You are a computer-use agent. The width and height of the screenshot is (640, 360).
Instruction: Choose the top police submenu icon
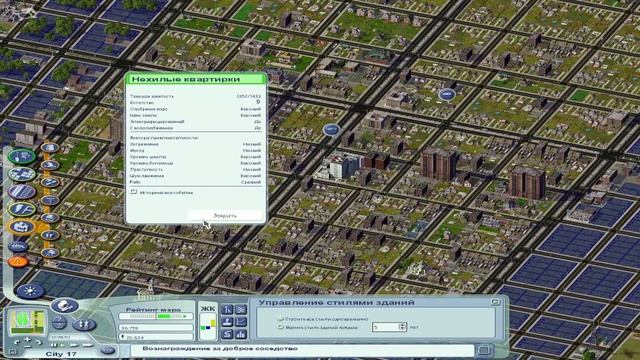(50, 148)
